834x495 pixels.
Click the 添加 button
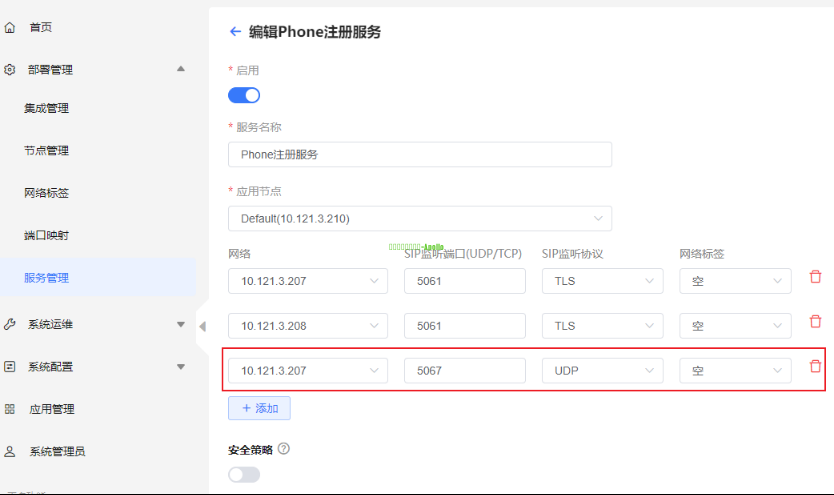(259, 408)
